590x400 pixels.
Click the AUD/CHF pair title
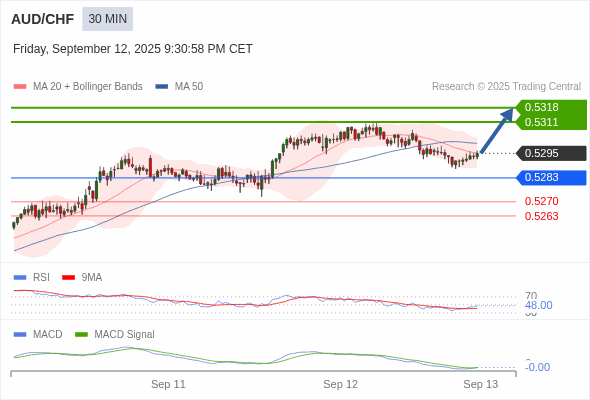43,19
